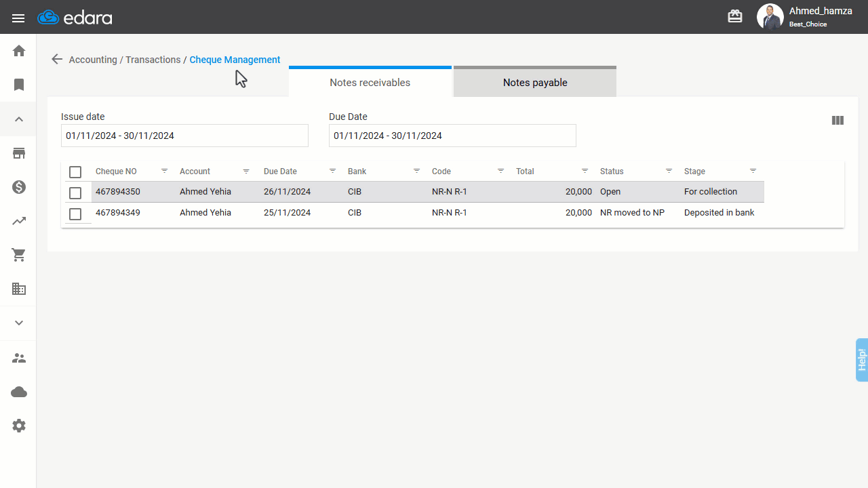Expand sidebar section with down chevron
This screenshot has height=488, width=868.
tap(19, 323)
